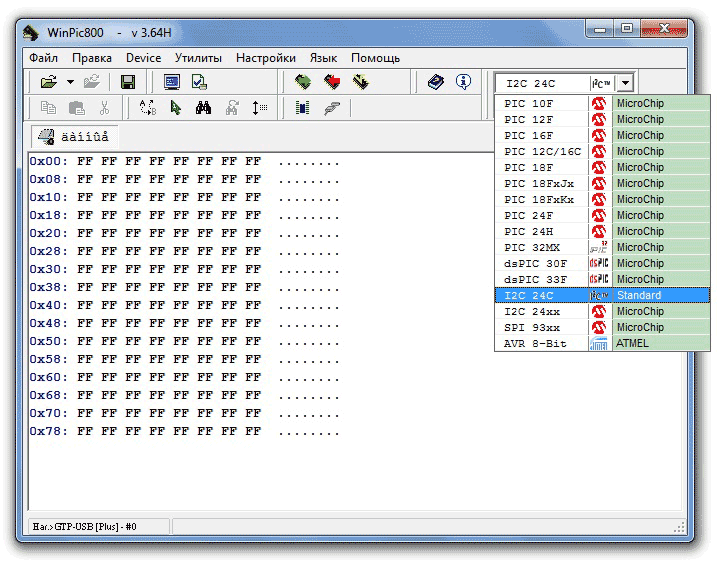Open file with the folder icon
717x563 pixels.
click(x=48, y=82)
